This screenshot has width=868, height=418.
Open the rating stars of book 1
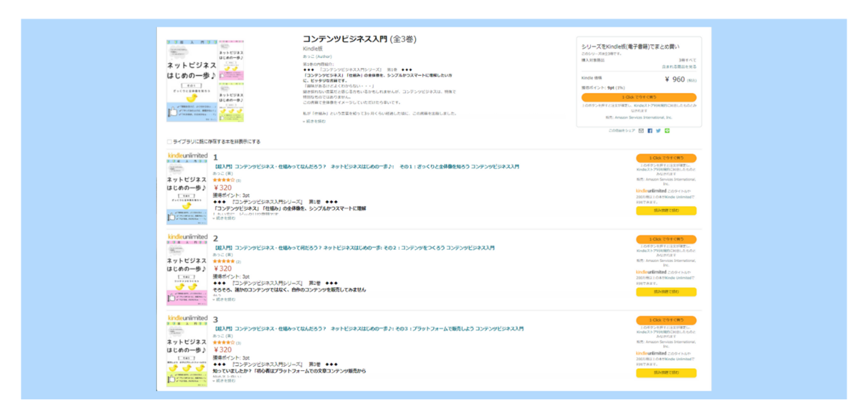point(224,180)
